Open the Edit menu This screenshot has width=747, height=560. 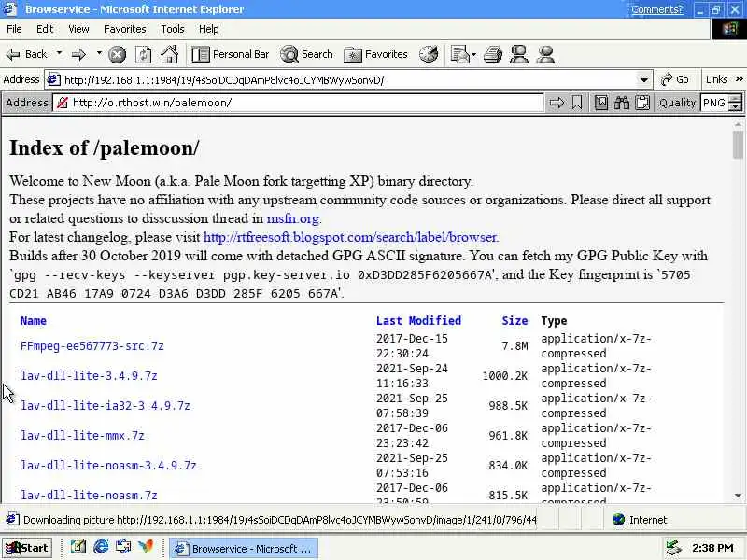click(45, 29)
